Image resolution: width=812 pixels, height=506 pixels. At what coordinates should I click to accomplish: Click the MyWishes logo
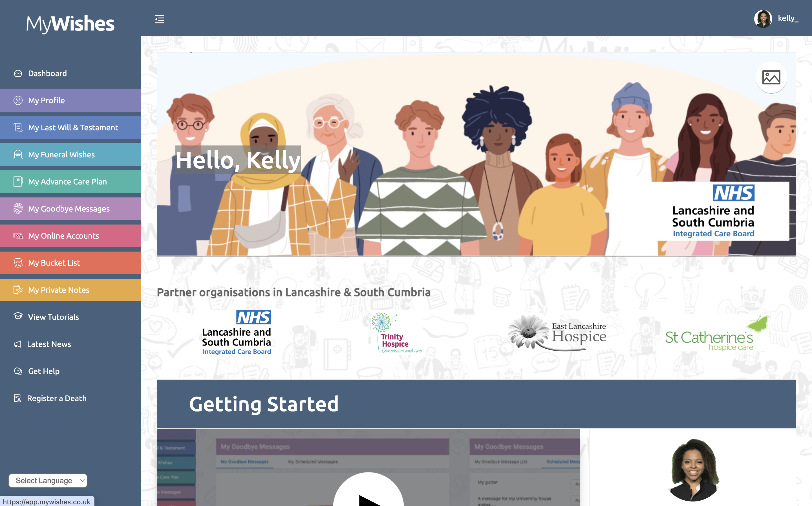tap(70, 23)
